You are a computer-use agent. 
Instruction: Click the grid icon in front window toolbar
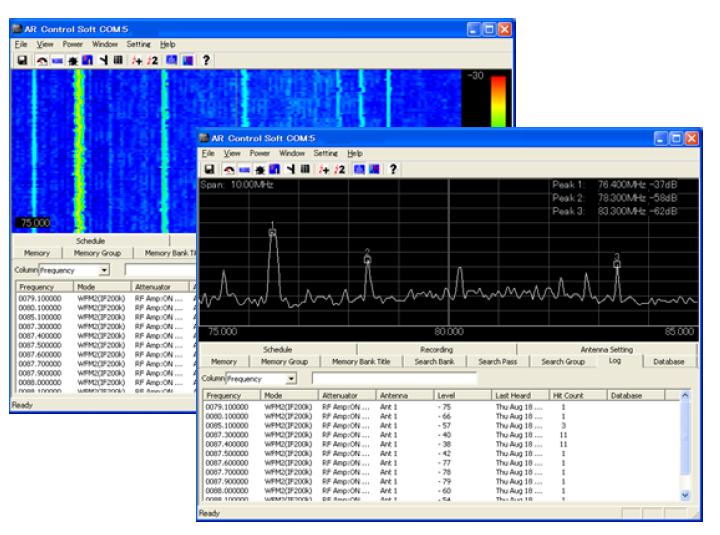[x=303, y=168]
